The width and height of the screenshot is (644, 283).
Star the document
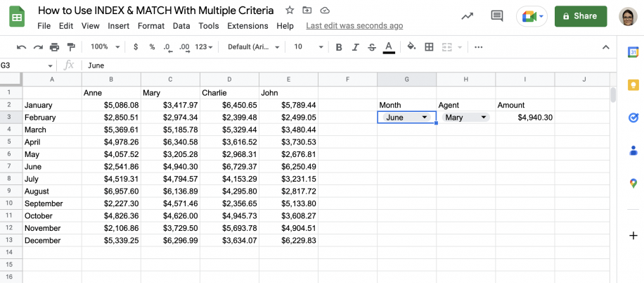290,11
